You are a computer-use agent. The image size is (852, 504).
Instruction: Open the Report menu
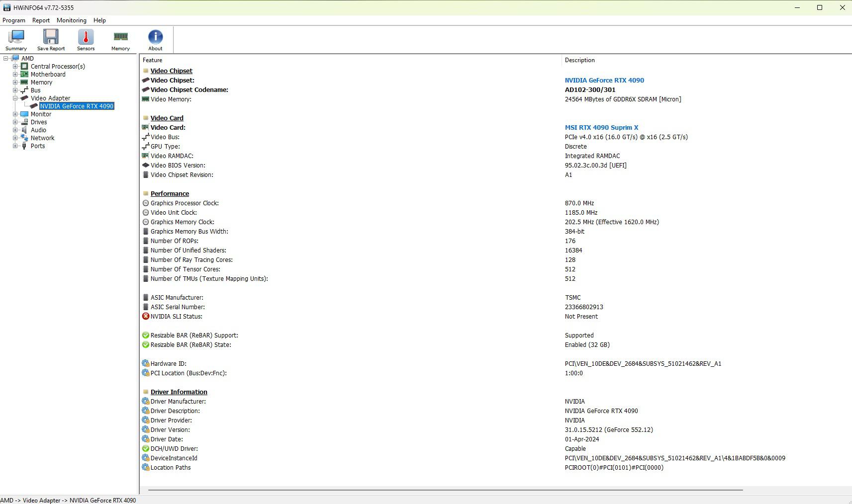(x=41, y=20)
